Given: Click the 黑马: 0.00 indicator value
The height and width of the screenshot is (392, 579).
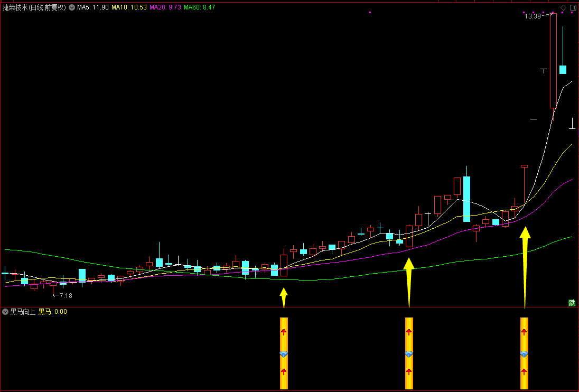Looking at the screenshot, I should (53, 312).
